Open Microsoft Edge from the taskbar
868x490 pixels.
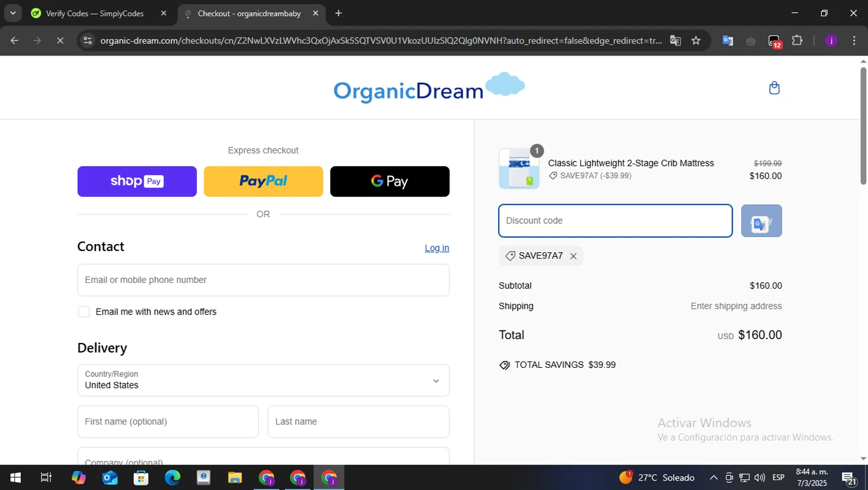click(x=172, y=478)
